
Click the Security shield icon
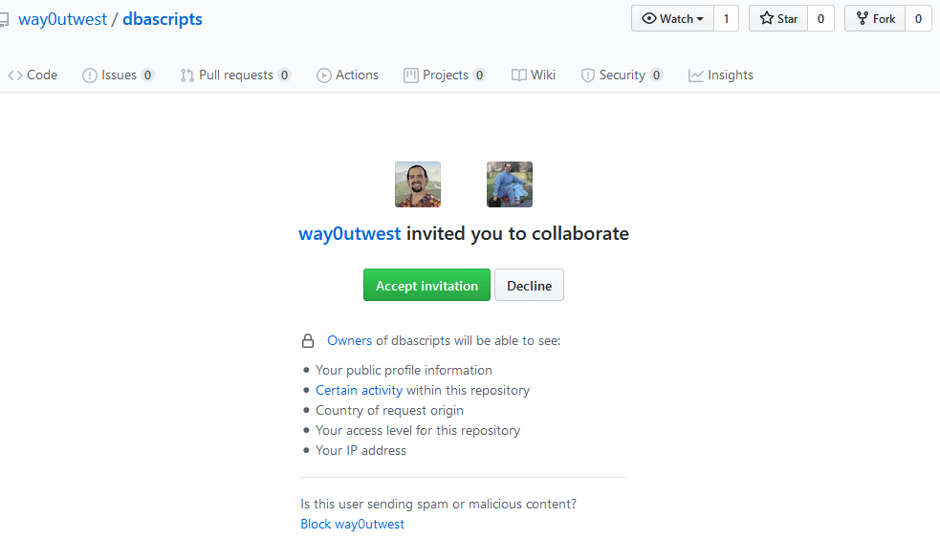(587, 75)
